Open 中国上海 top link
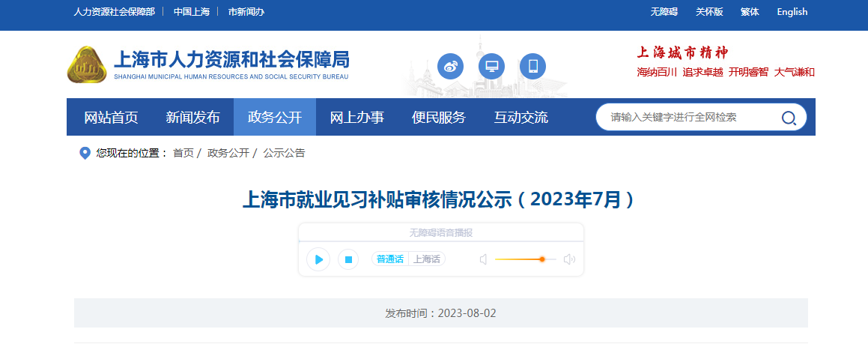This screenshot has height=344, width=868. tap(192, 12)
